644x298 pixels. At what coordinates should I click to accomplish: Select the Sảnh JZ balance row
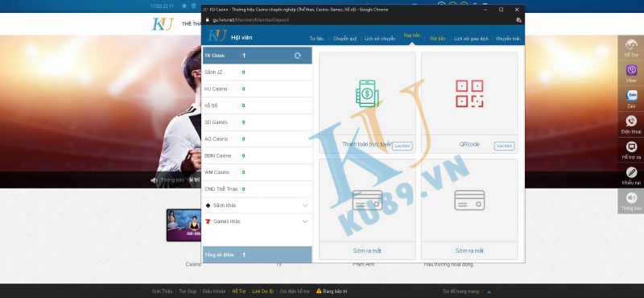[257, 72]
